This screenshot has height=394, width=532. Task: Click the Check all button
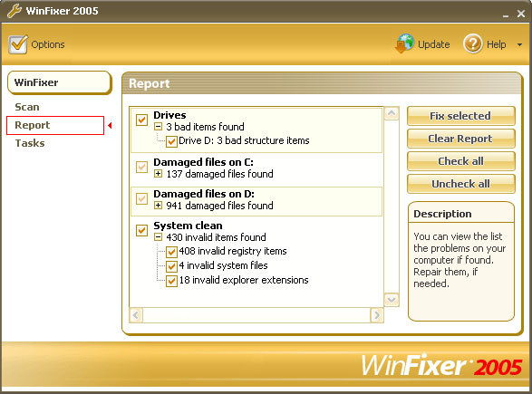click(460, 161)
